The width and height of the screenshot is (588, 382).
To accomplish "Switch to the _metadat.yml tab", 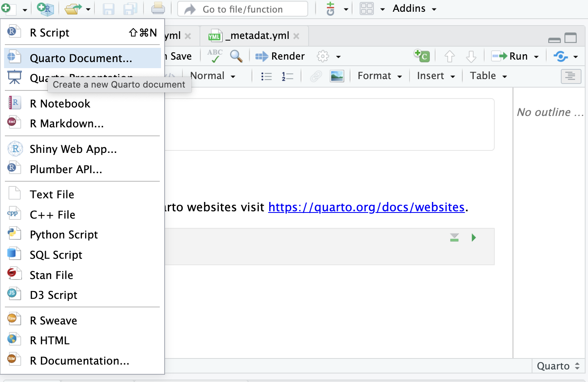I will coord(259,36).
